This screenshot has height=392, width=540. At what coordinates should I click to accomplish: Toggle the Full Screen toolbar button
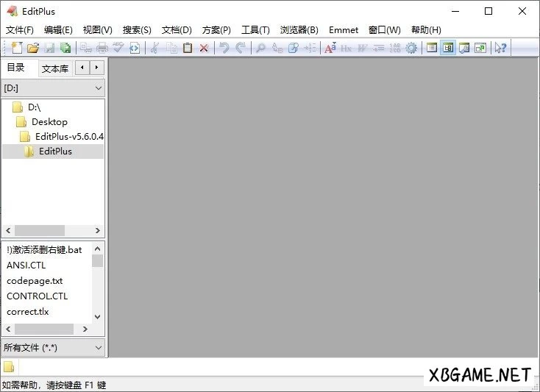480,48
